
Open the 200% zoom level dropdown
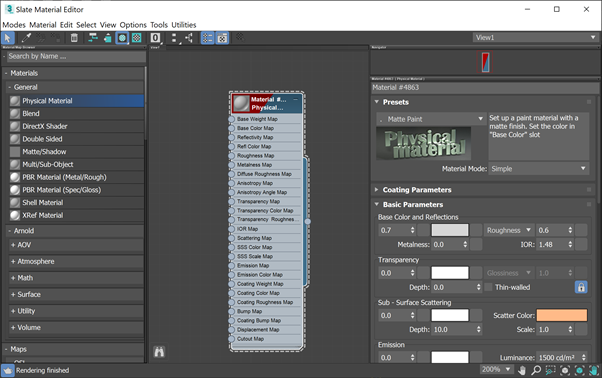(x=496, y=369)
